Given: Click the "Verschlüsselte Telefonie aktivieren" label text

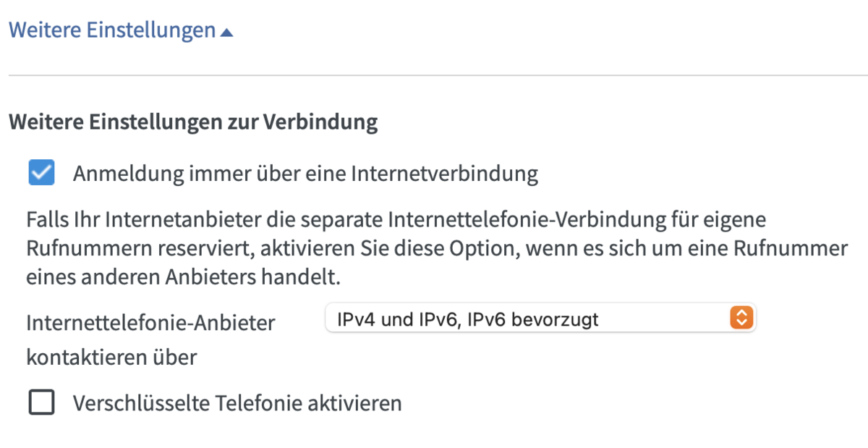Looking at the screenshot, I should [237, 403].
